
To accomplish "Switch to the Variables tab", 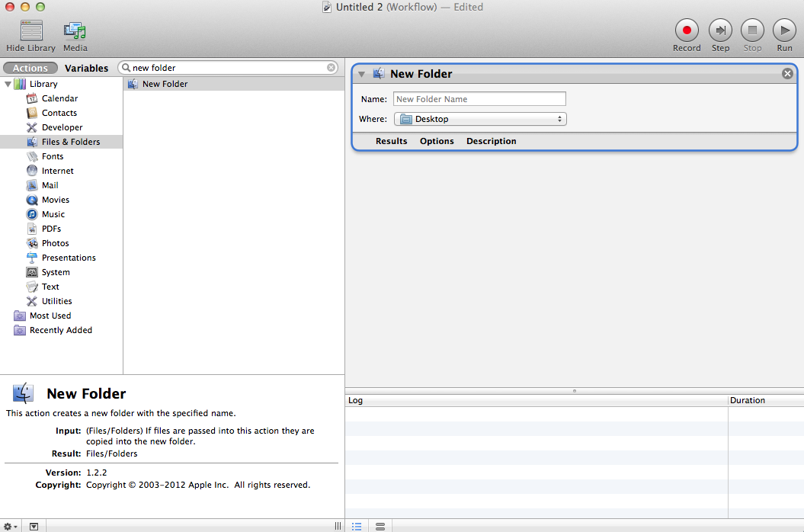I will click(86, 67).
